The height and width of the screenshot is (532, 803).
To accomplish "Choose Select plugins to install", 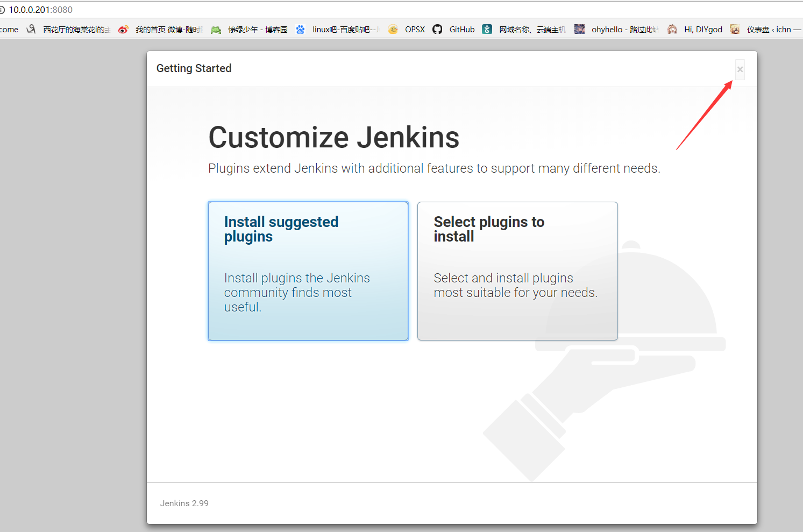I will (x=517, y=271).
